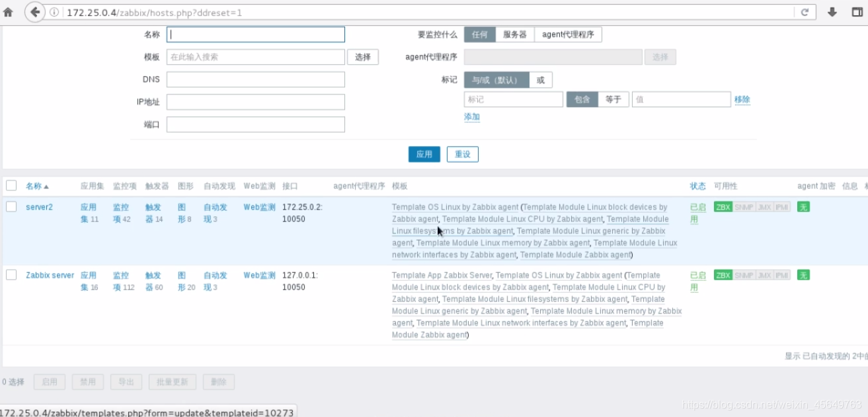Focus the IP地址 filter field
The image size is (868, 417).
256,102
